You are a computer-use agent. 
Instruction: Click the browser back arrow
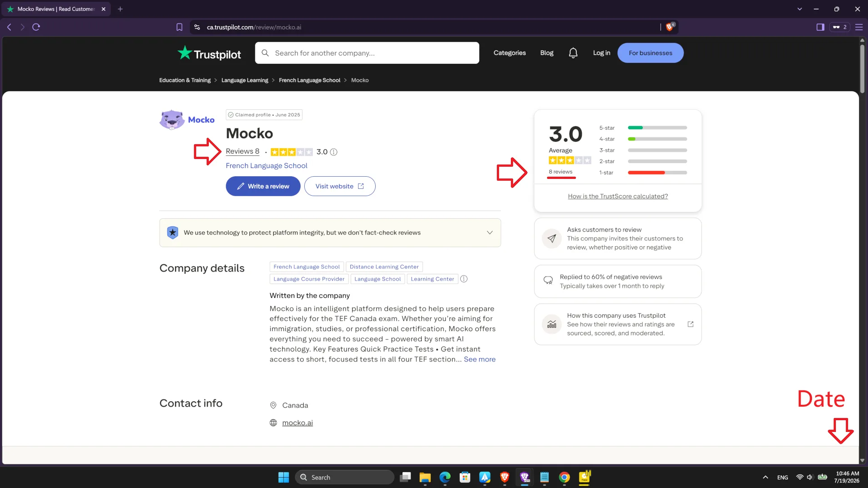coord(9,27)
